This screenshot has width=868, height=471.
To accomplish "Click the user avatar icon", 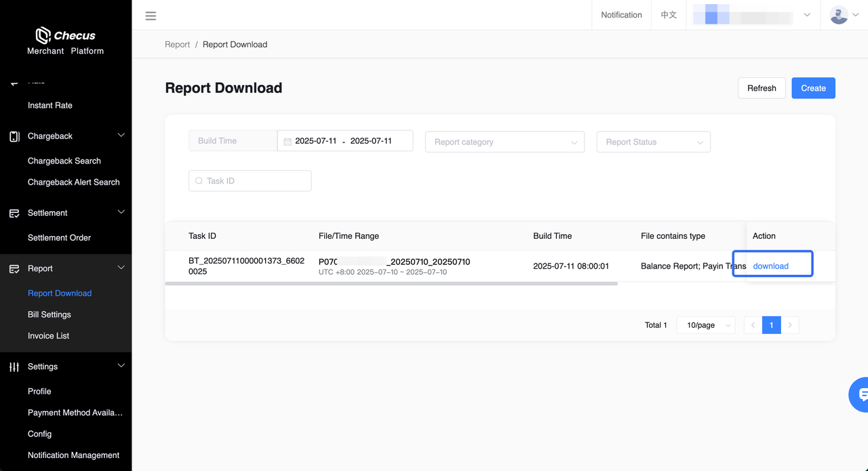I will tap(839, 15).
